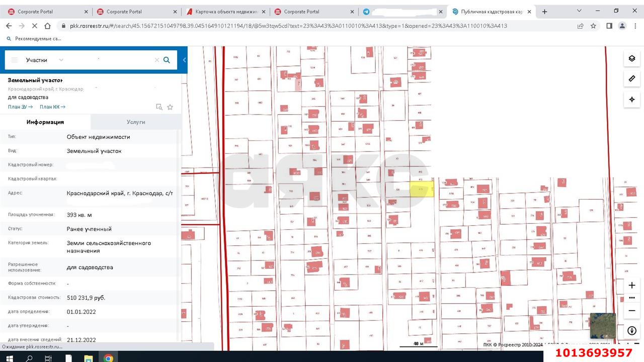The height and width of the screenshot is (362, 644).
Task: Click the 01.01.2022 date value
Action: coord(81,312)
